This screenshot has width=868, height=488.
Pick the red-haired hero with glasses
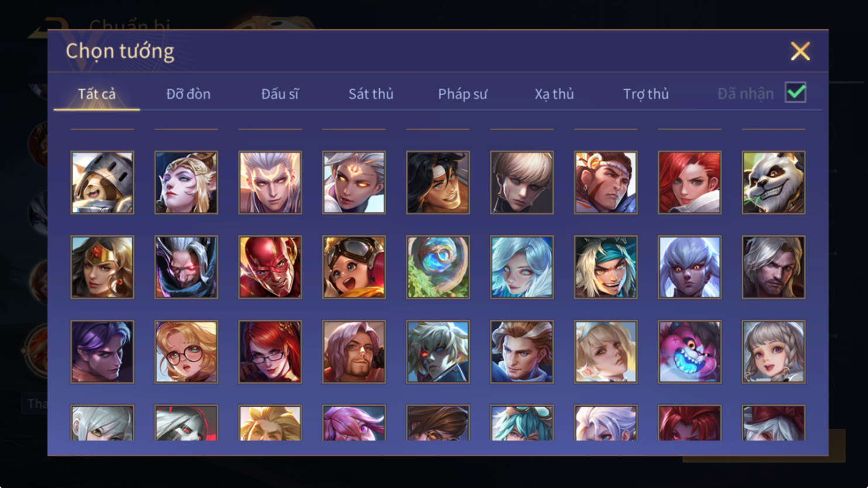coord(270,352)
